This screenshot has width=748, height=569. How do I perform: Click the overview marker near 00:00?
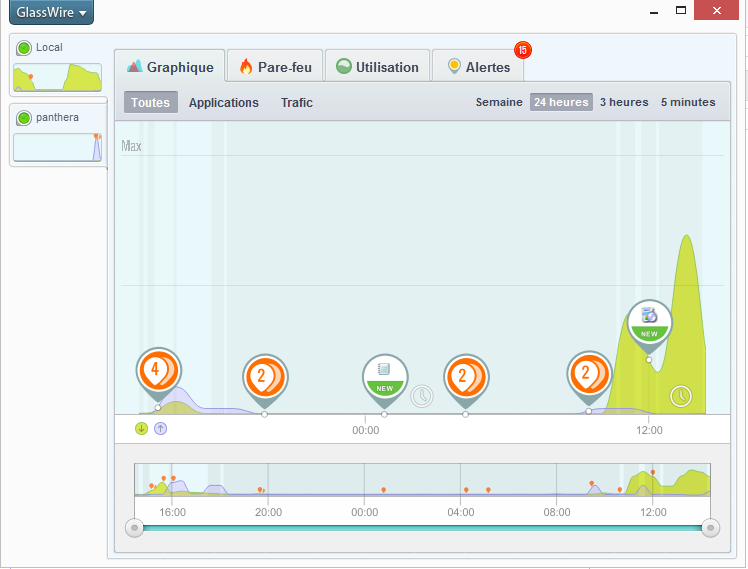pos(384,490)
